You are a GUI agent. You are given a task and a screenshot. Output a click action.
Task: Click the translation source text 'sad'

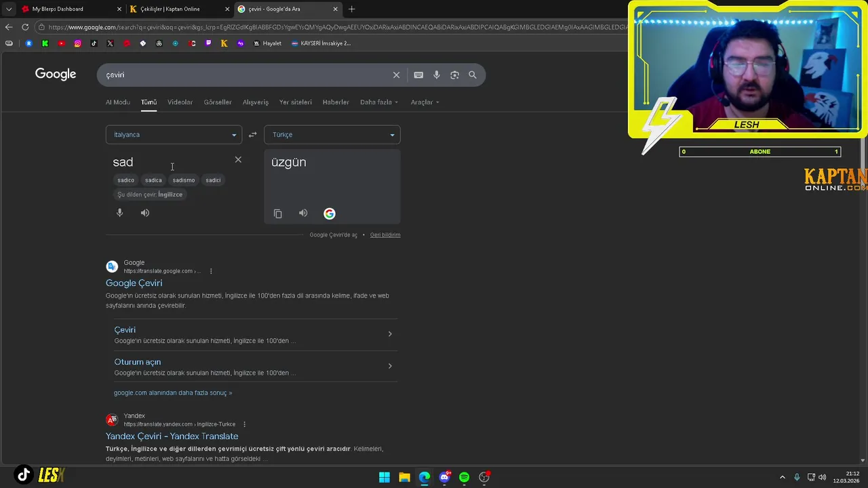(123, 162)
